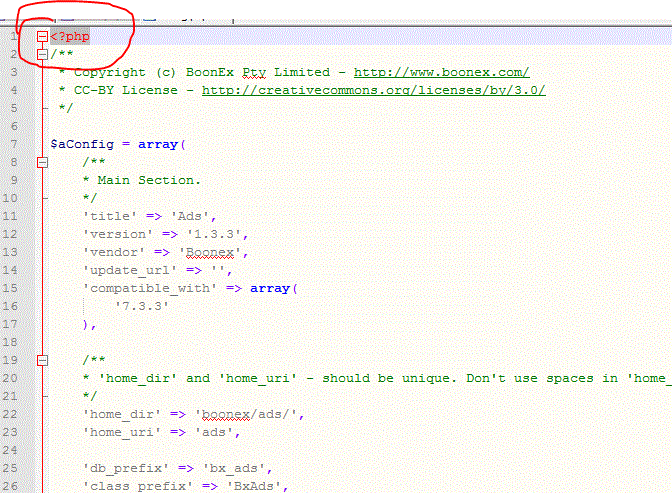Collapse the Main Section comment fold on line 8
Image resolution: width=672 pixels, height=493 pixels.
41,163
